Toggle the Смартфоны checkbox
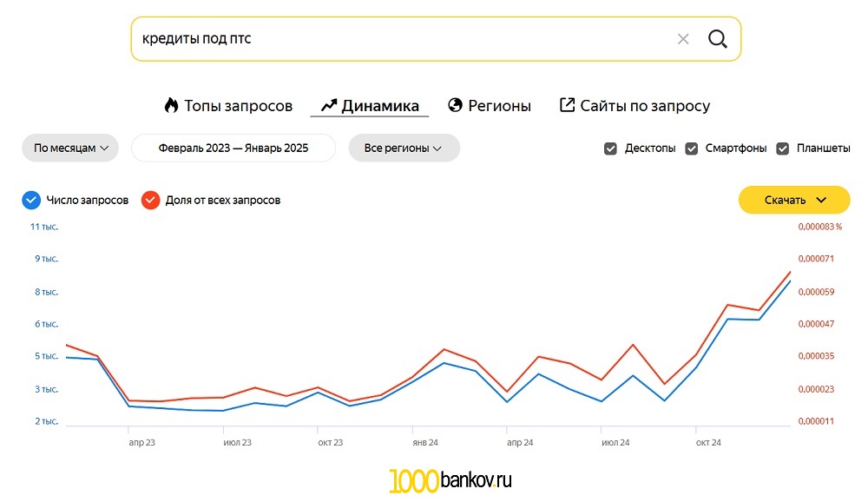 [692, 149]
